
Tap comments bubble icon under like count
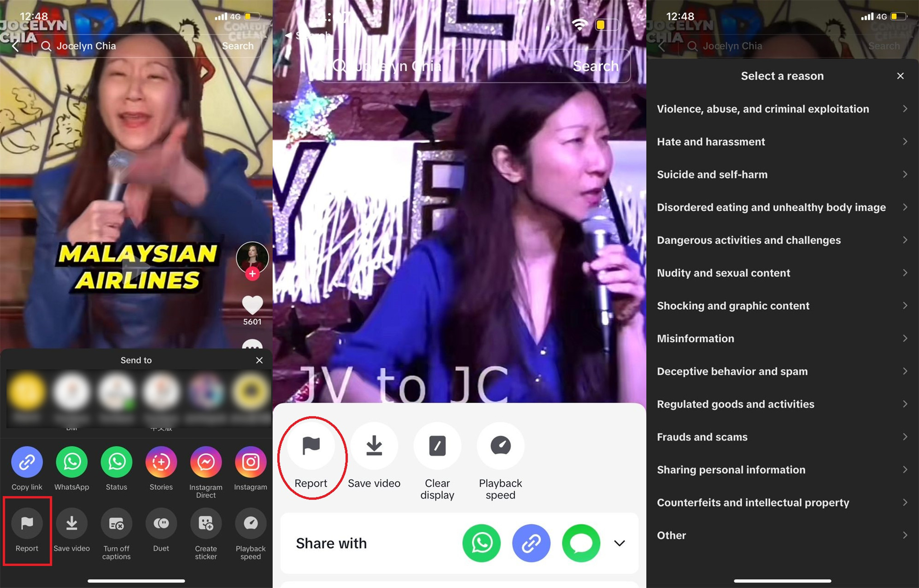(252, 345)
